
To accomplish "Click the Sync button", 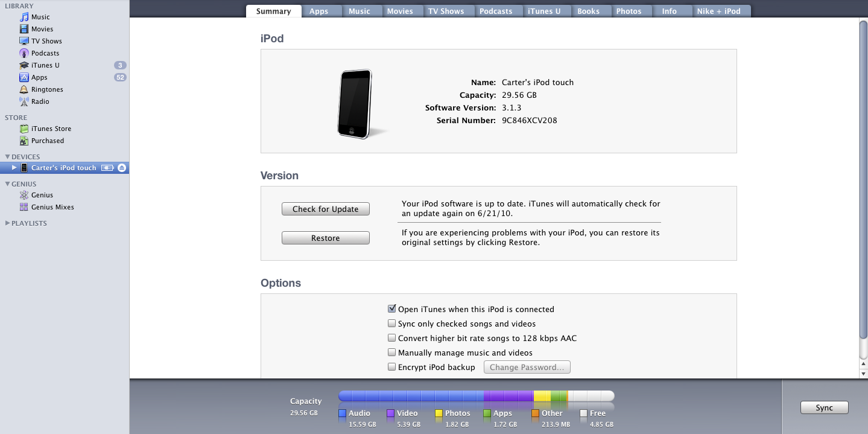I will click(x=825, y=407).
